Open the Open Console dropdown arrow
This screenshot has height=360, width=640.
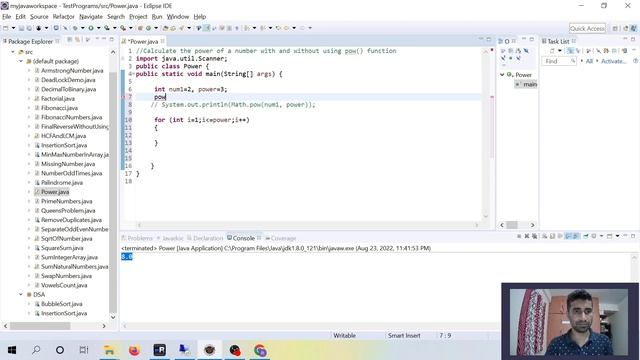[617, 236]
